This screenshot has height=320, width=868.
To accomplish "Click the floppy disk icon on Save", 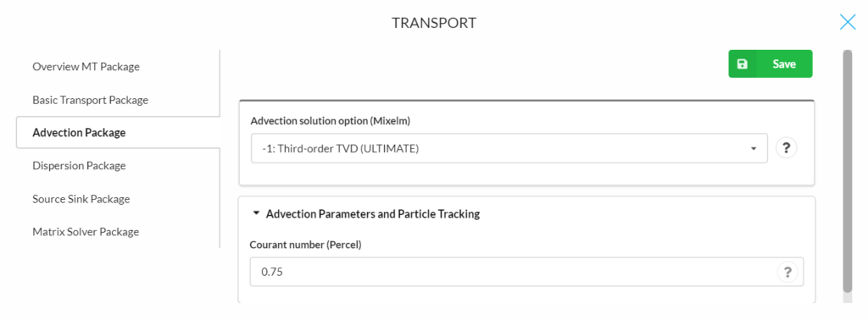I will tap(743, 64).
